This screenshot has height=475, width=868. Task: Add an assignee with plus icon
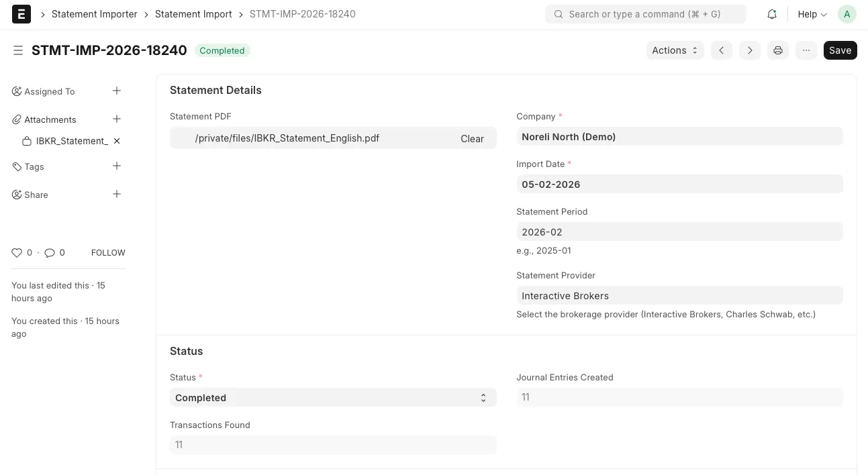(x=117, y=91)
